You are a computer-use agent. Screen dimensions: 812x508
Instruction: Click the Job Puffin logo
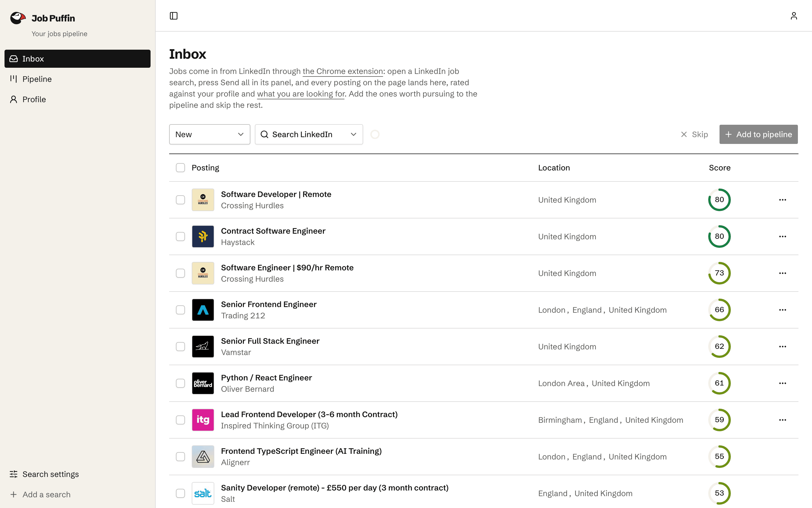click(x=18, y=18)
